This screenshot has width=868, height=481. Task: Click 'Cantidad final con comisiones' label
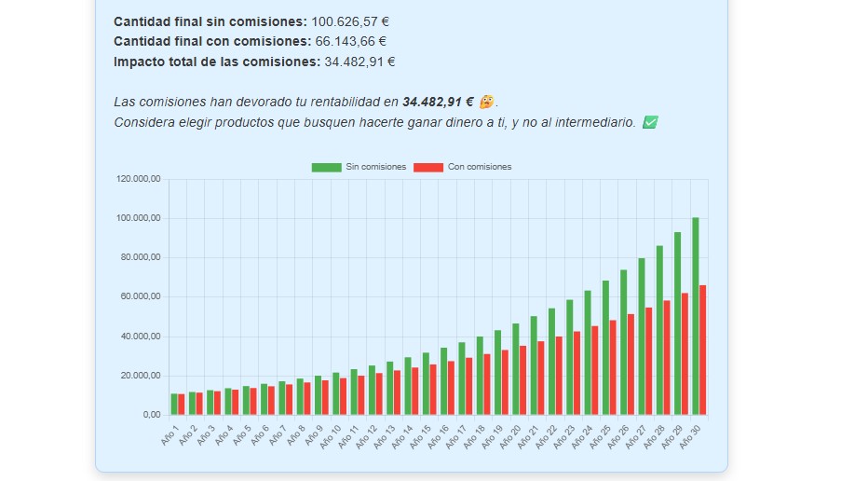click(x=212, y=42)
